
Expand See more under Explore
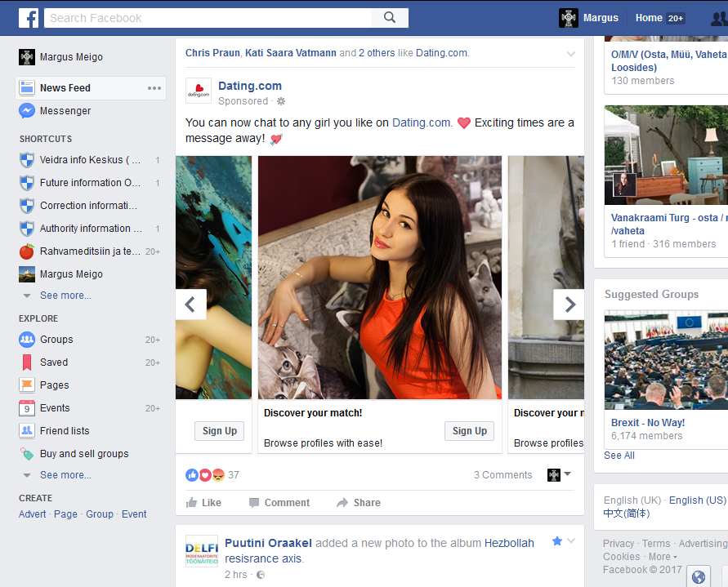tap(65, 475)
